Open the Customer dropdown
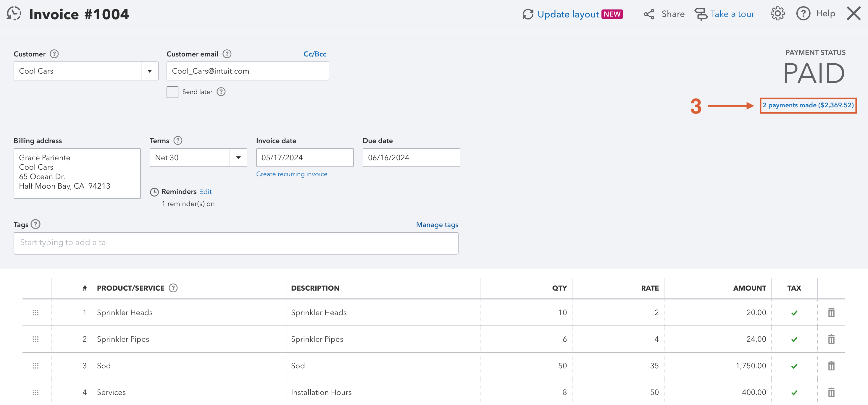The image size is (868, 405). coord(150,71)
